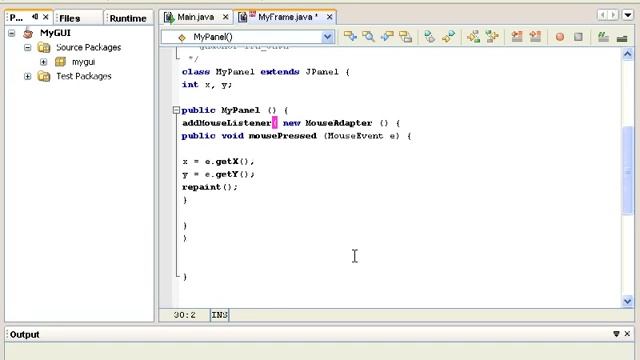The image size is (640, 360).
Task: Stop macro recording with the gray square
Action: click(x=578, y=37)
